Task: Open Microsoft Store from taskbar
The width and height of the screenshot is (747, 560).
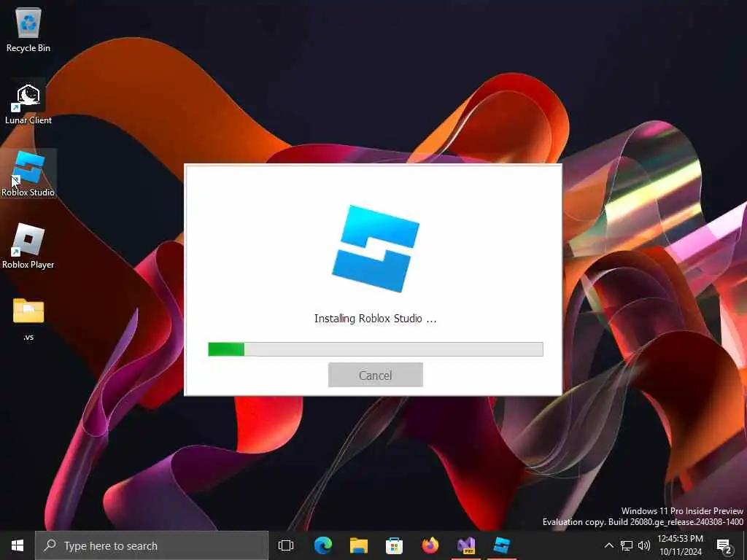Action: click(395, 545)
